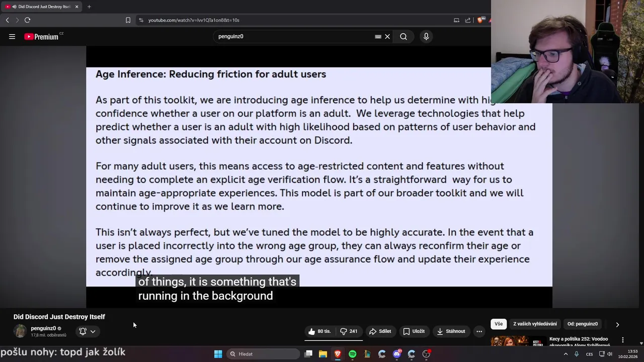
Task: Open the penguinz0 channel name link
Action: (43, 328)
